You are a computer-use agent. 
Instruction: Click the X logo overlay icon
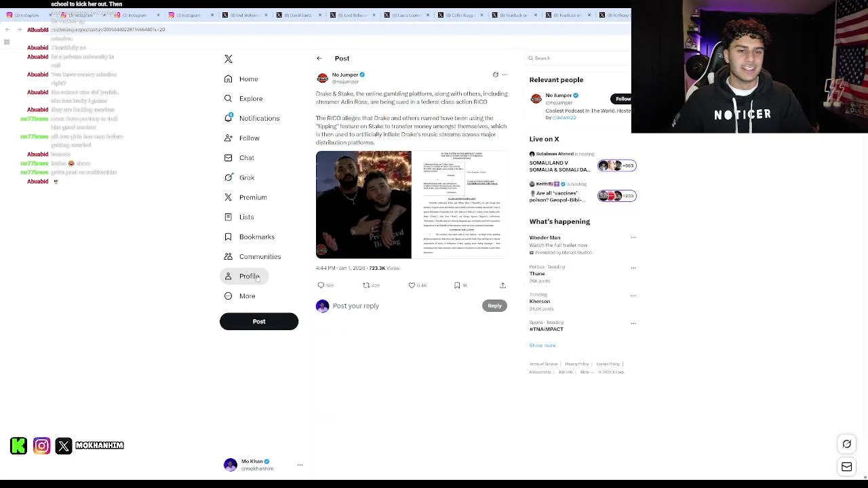pos(64,445)
